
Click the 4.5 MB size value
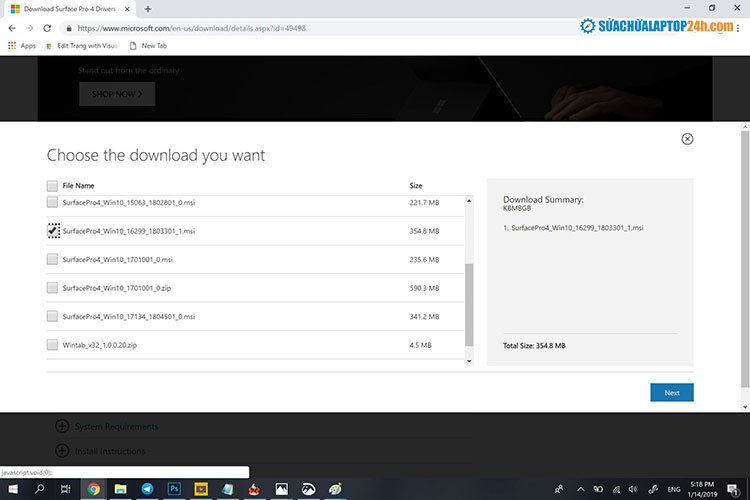tap(420, 345)
